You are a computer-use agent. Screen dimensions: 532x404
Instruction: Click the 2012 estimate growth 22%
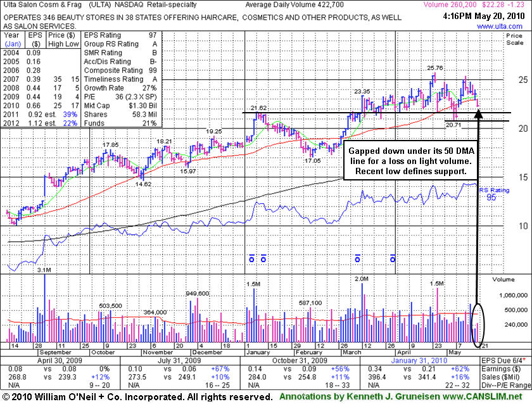tap(70, 123)
